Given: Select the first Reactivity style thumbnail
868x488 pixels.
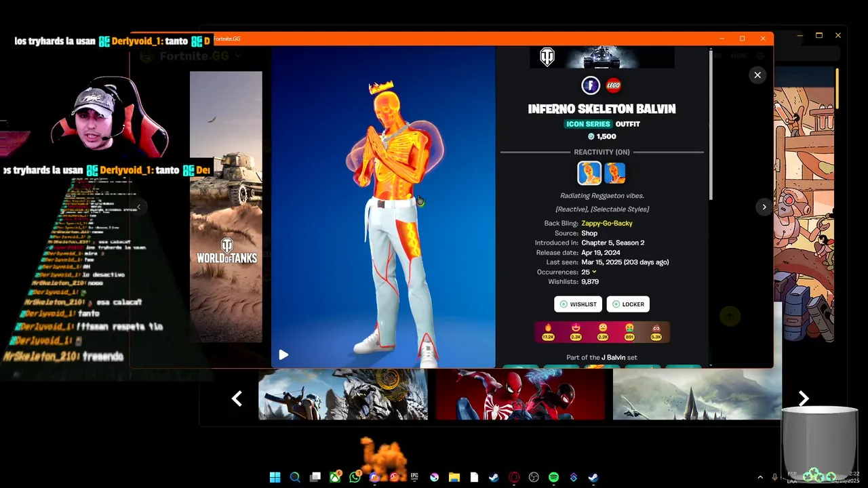Looking at the screenshot, I should pos(589,173).
